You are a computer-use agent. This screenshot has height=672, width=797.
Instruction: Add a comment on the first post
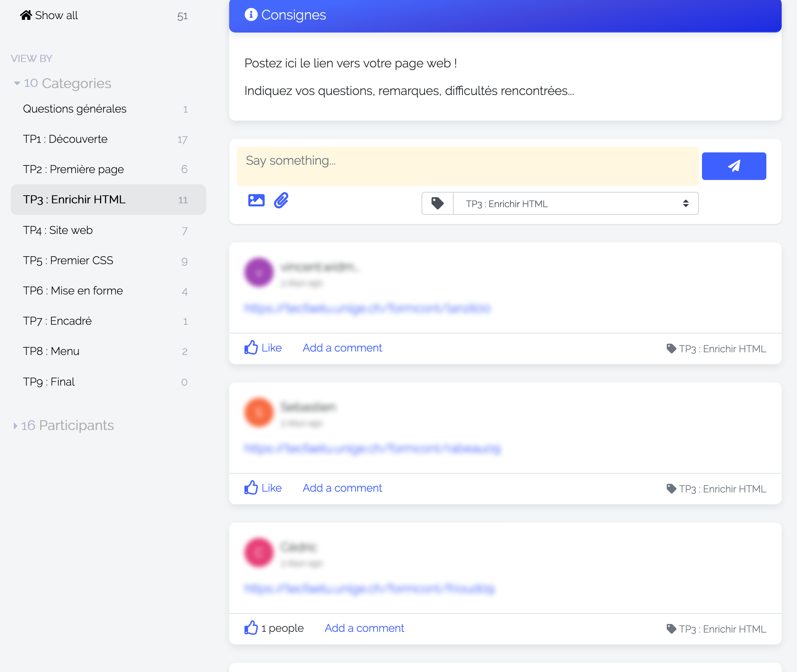point(342,348)
